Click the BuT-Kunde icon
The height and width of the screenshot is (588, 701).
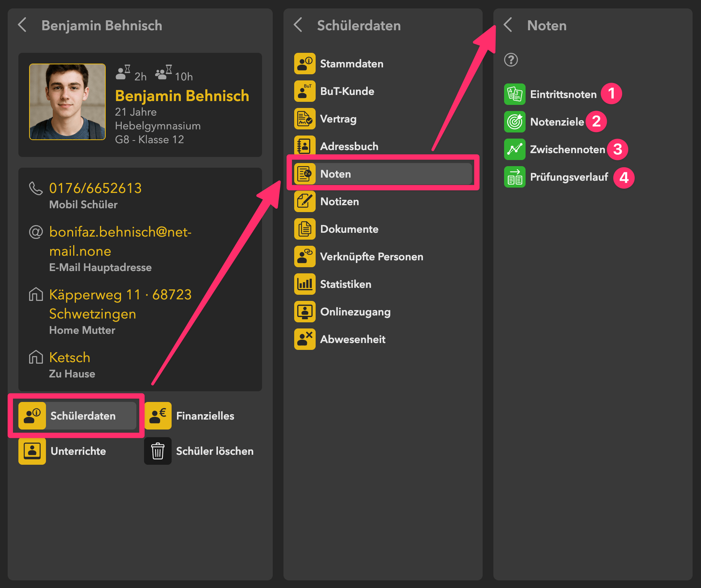[x=305, y=91]
